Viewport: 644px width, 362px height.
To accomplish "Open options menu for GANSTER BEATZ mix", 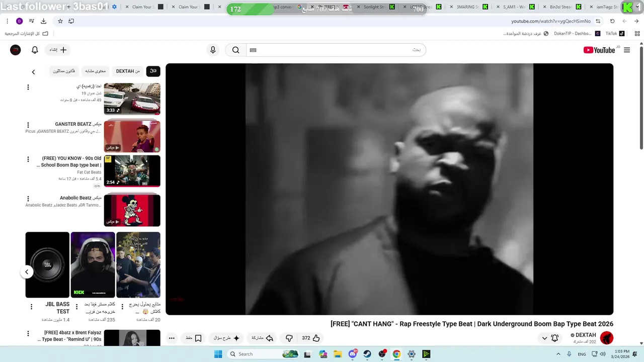I will (28, 125).
